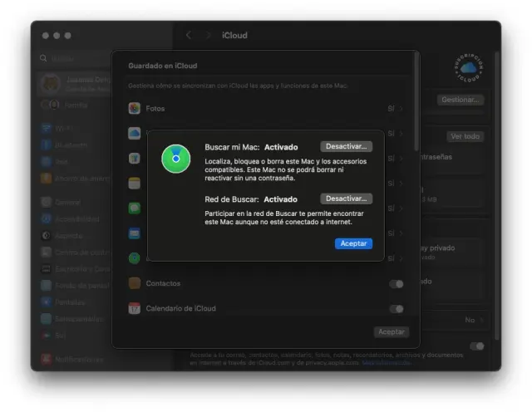Click the Gestionar storage button
This screenshot has width=532, height=412.
point(461,100)
